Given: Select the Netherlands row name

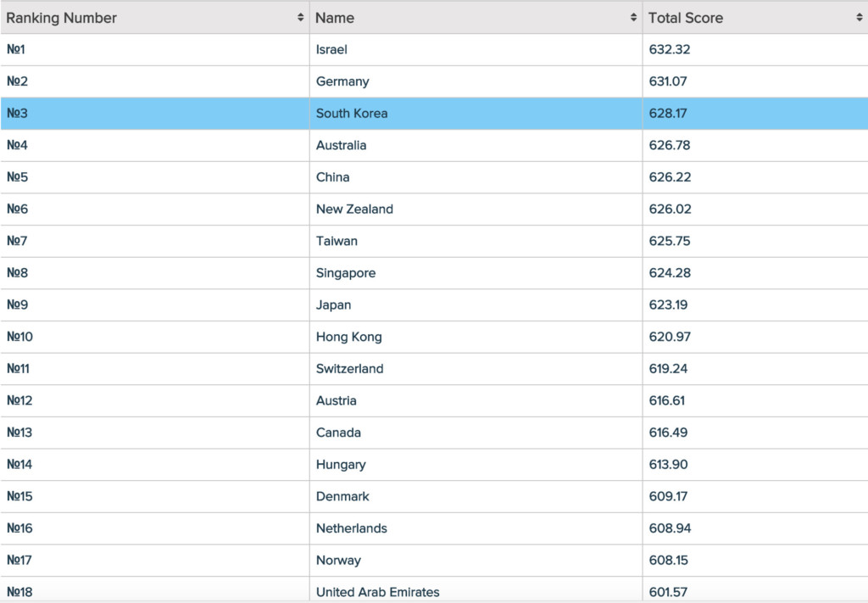Looking at the screenshot, I should click(351, 529).
